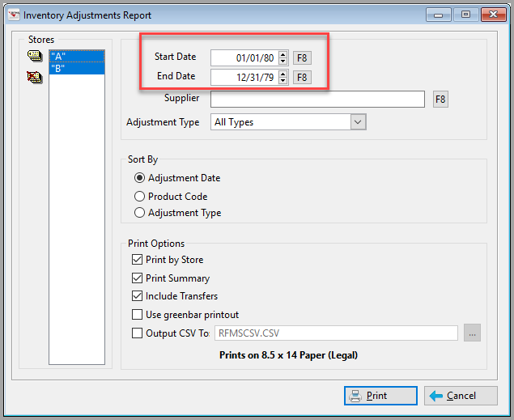Click the RFMSCSV.CSV output file field

pyautogui.click(x=336, y=333)
